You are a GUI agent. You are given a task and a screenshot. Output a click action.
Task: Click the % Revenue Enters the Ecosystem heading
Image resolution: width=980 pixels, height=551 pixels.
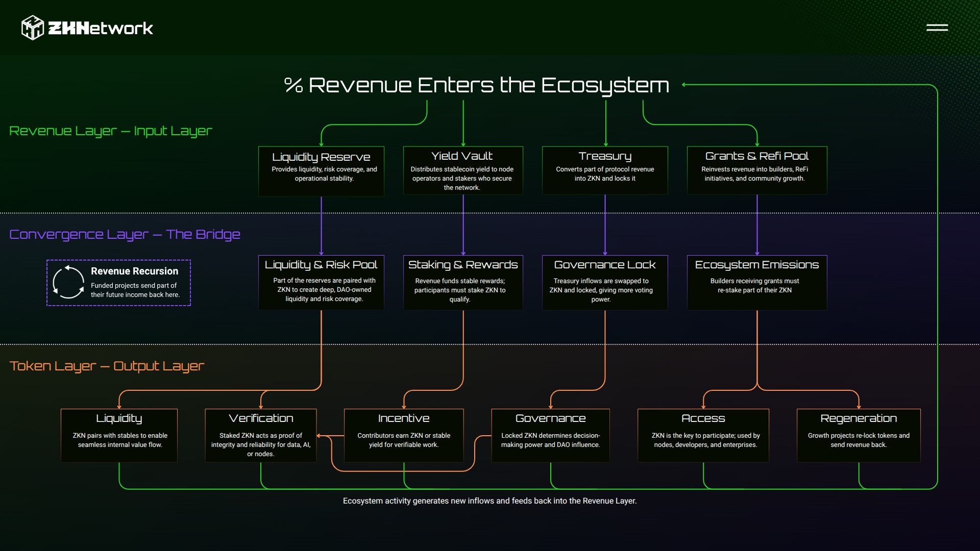[477, 85]
